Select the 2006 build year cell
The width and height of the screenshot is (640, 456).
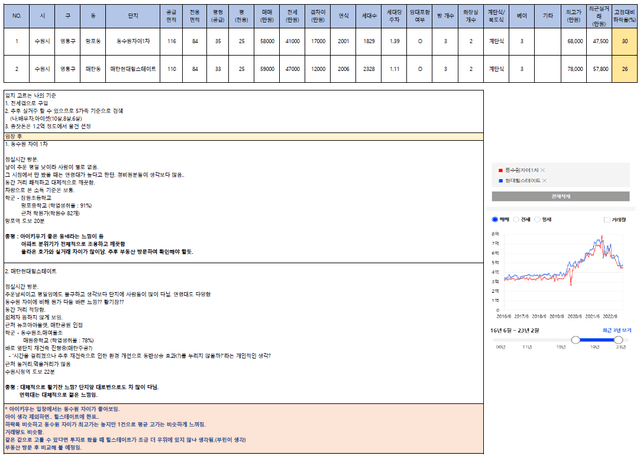(x=343, y=69)
